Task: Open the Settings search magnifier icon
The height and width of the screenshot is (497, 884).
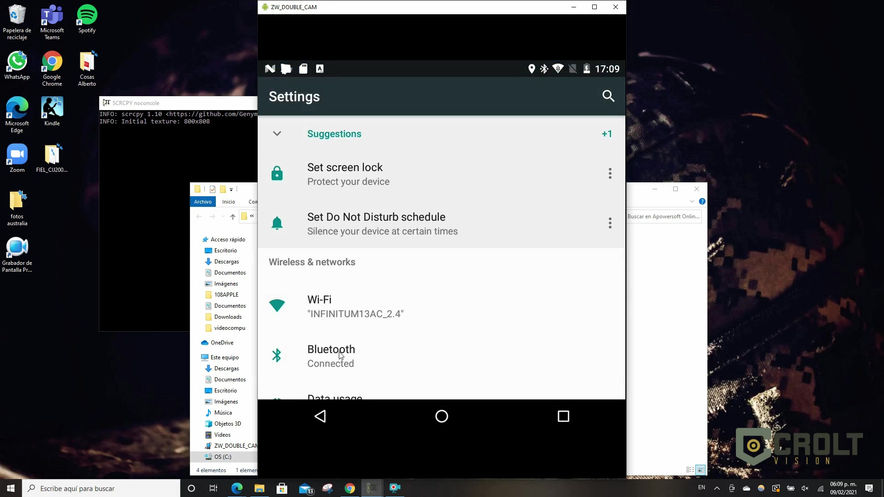Action: (x=608, y=96)
